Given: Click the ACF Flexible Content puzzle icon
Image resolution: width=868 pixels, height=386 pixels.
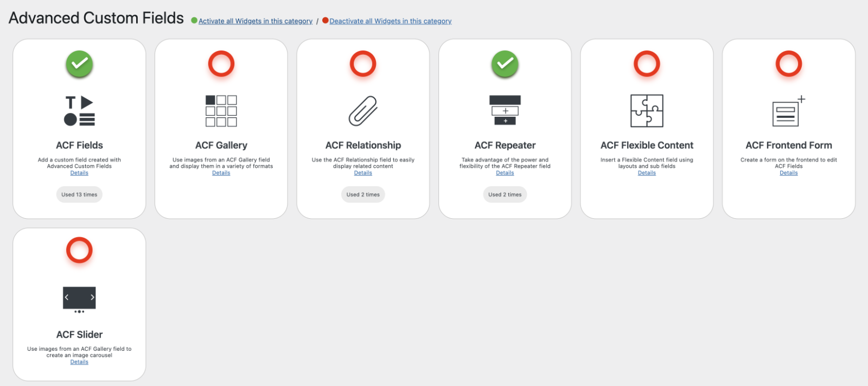Looking at the screenshot, I should (x=647, y=111).
